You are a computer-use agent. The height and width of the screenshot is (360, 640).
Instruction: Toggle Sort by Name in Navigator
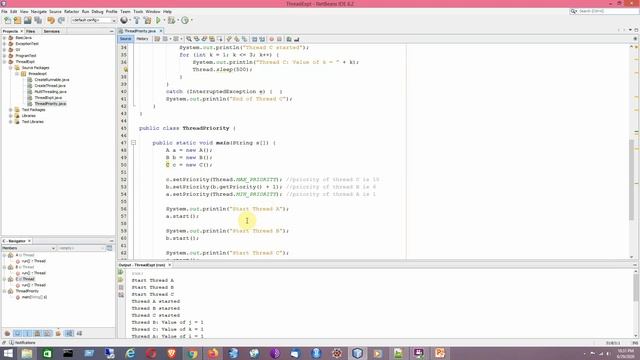[69, 333]
